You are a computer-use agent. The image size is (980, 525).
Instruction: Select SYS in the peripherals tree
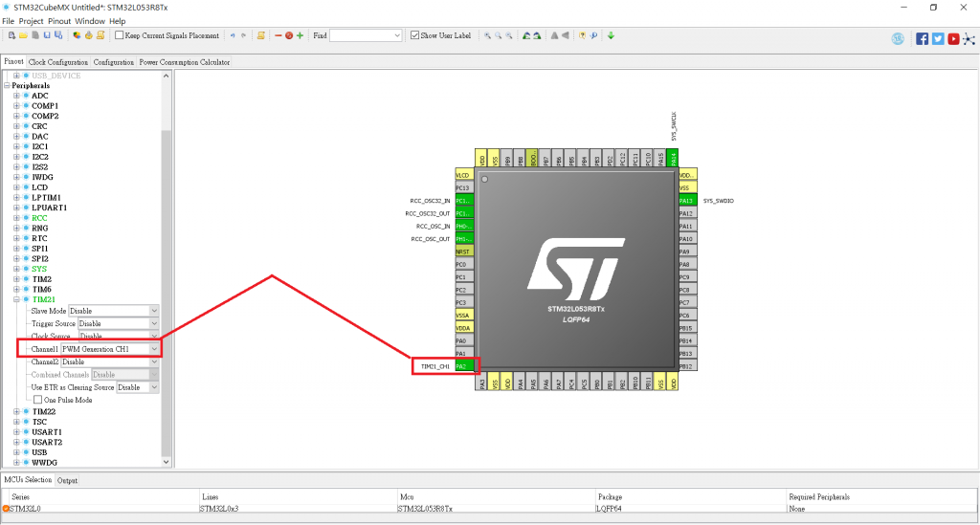[39, 269]
